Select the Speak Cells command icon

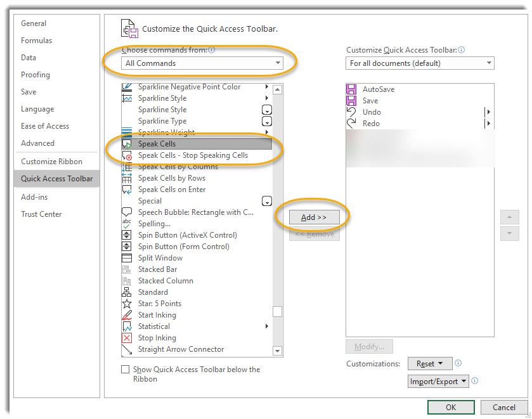point(126,144)
